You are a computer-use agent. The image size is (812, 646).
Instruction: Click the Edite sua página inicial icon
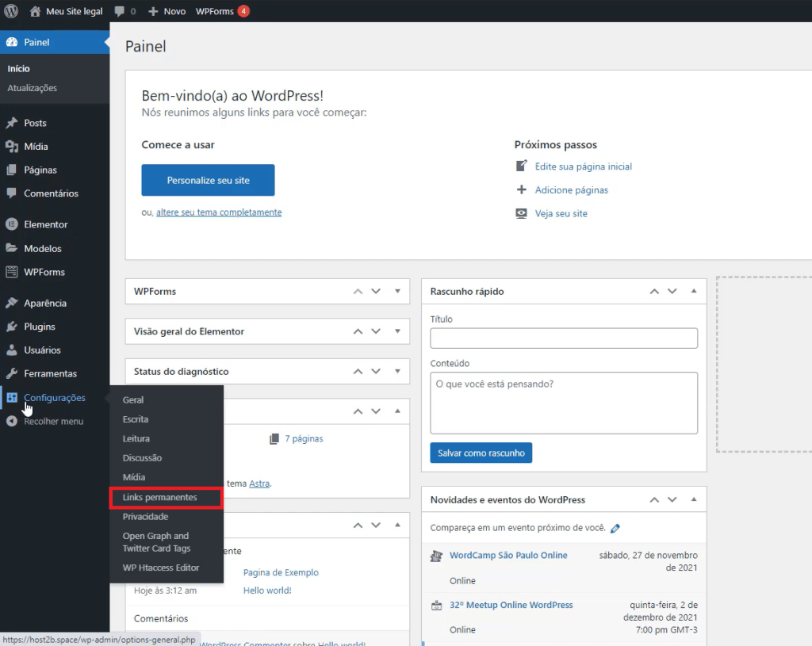tap(522, 166)
